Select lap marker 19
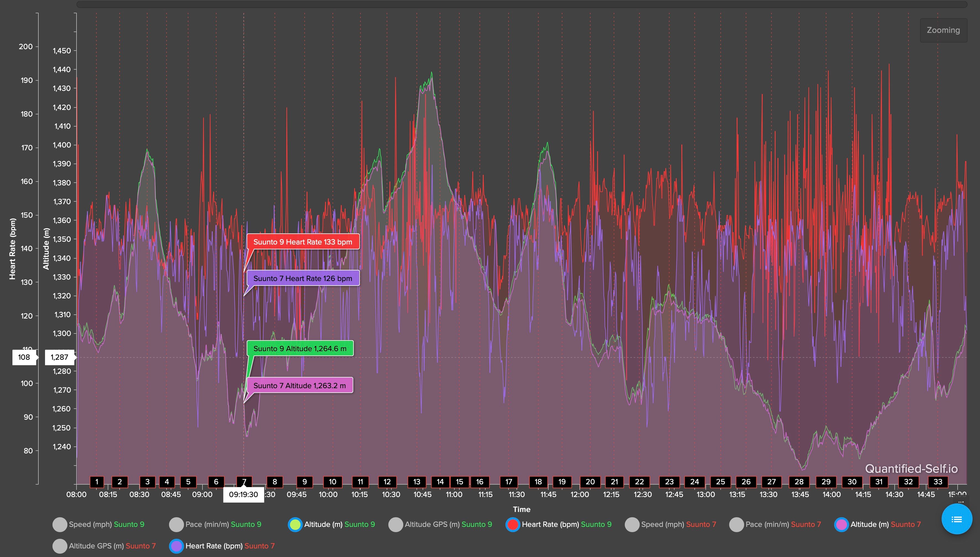 562,482
